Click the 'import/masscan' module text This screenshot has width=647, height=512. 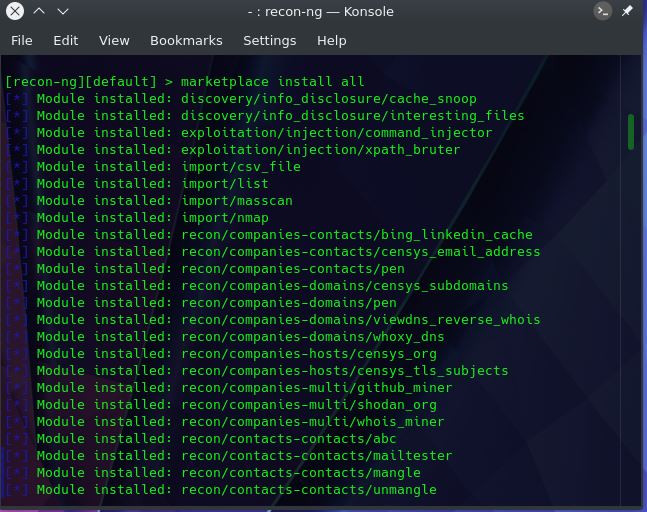point(237,201)
